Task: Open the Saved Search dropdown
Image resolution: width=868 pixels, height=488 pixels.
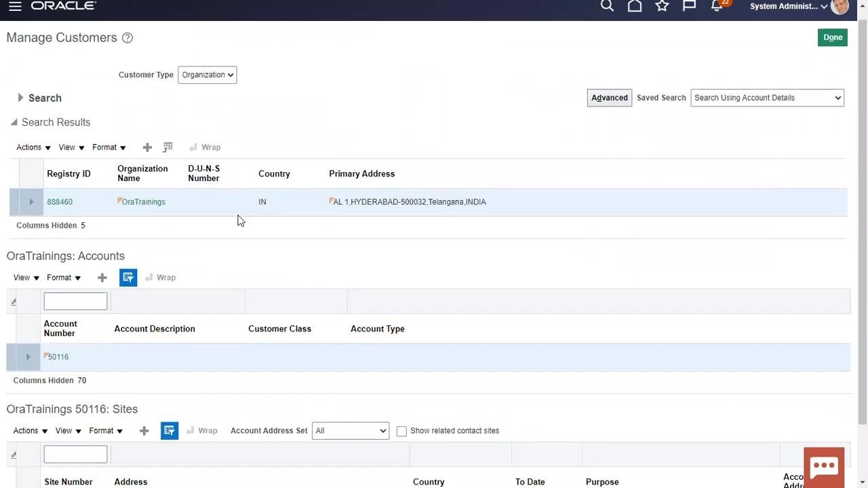Action: pyautogui.click(x=768, y=98)
